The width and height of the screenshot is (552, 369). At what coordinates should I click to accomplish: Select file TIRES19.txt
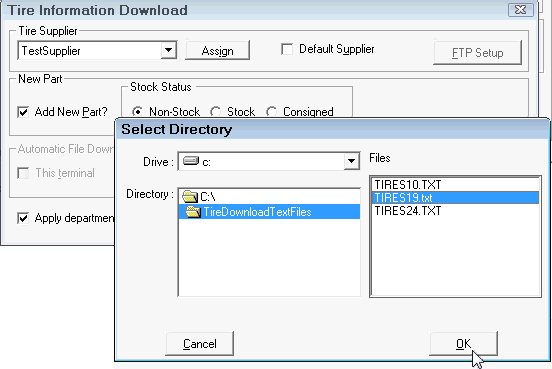point(455,198)
